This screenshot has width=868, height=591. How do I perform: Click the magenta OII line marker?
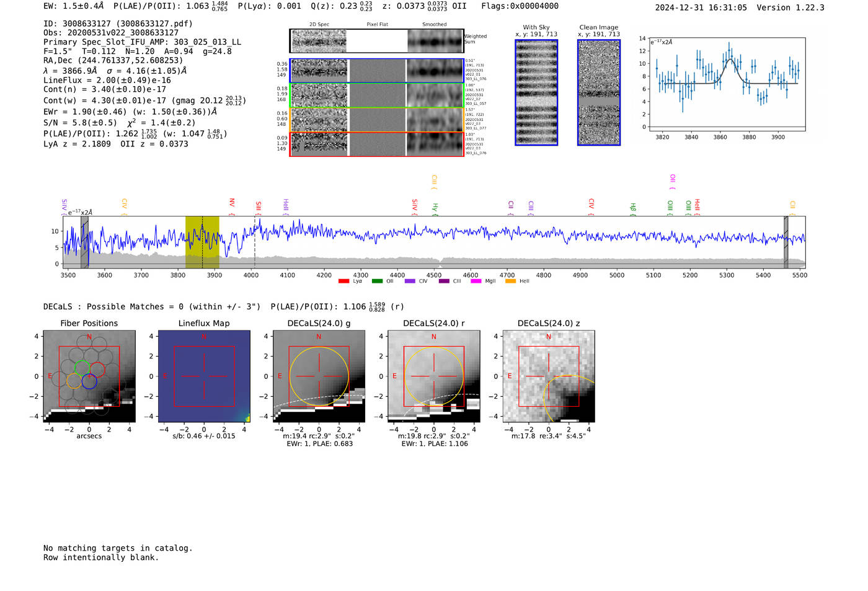(673, 182)
